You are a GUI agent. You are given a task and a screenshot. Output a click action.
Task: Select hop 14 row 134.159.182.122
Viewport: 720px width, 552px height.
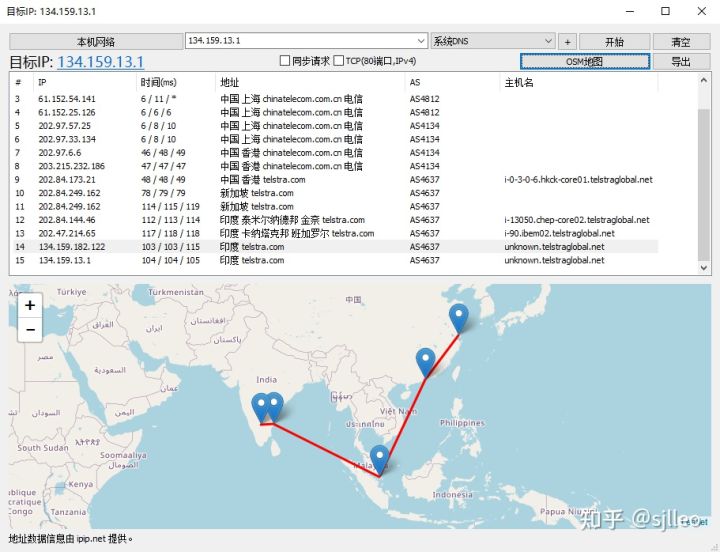click(x=334, y=247)
